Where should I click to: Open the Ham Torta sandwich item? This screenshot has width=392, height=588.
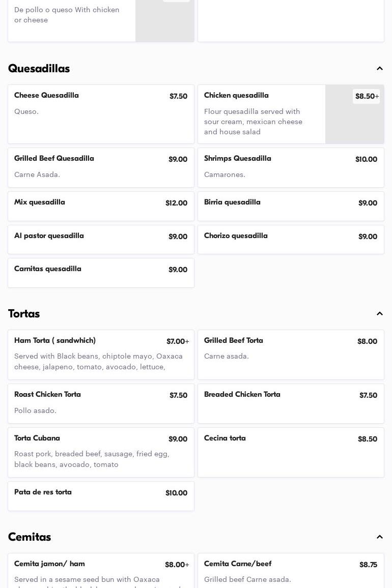click(x=101, y=355)
